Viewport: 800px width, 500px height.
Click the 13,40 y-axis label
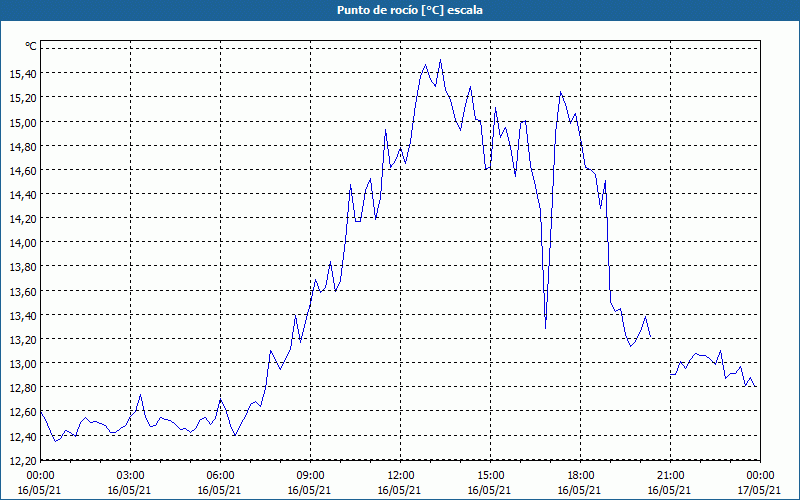(23, 316)
